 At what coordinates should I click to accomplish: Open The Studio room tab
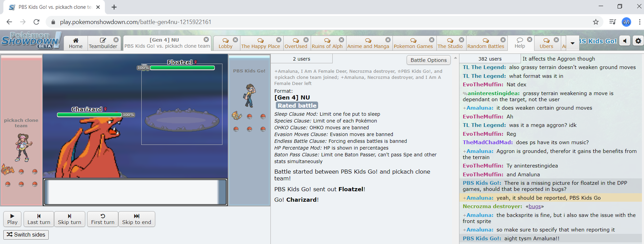(x=450, y=43)
